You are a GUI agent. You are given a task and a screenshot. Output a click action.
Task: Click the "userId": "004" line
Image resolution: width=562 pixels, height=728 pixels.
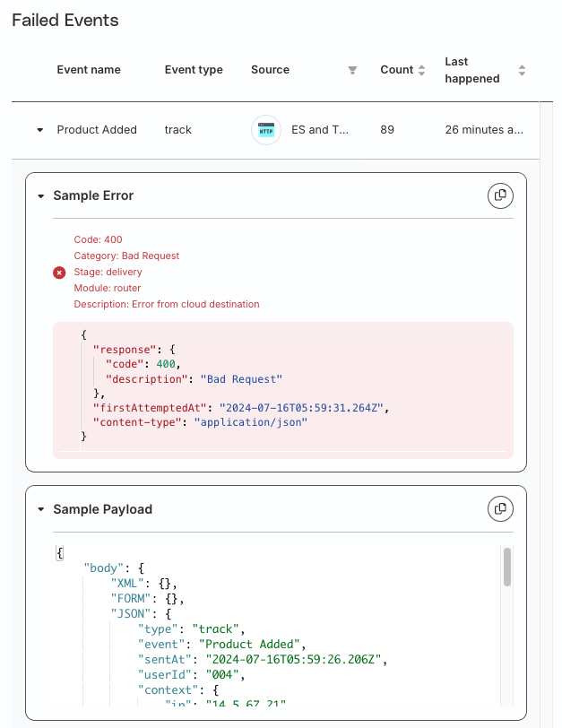point(191,674)
